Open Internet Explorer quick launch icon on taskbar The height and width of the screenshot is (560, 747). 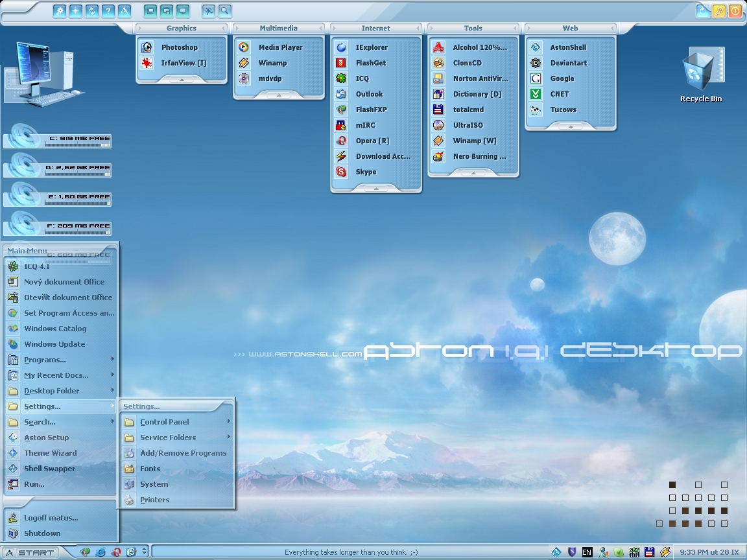tap(101, 552)
